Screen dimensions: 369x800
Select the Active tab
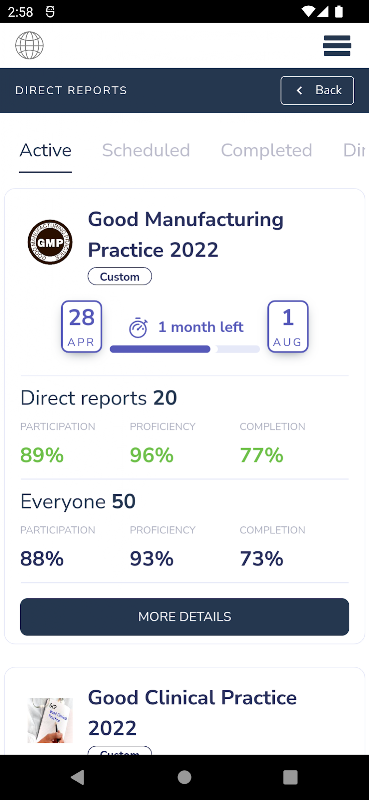point(45,151)
